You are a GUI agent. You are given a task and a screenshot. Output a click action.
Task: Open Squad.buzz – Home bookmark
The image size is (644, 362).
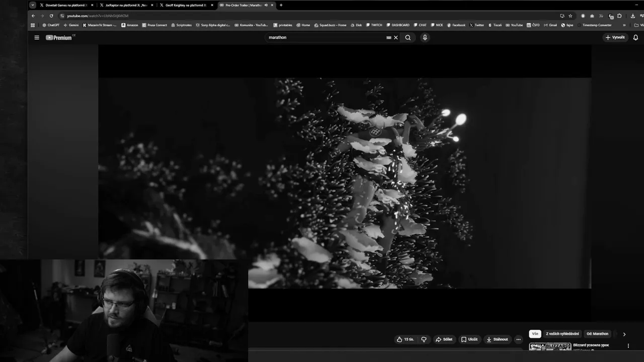[x=330, y=25]
